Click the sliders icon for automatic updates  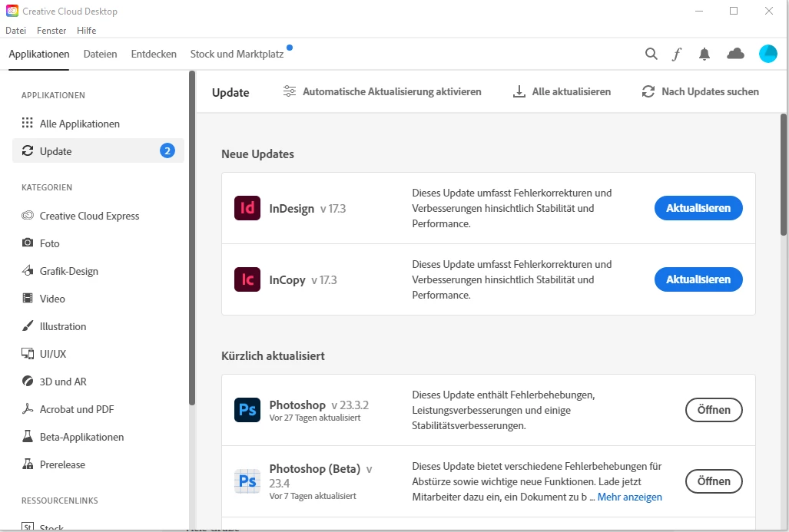click(290, 91)
